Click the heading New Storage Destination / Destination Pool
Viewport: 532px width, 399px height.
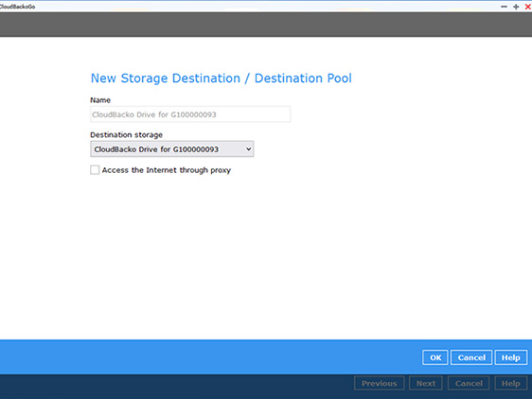pos(222,78)
